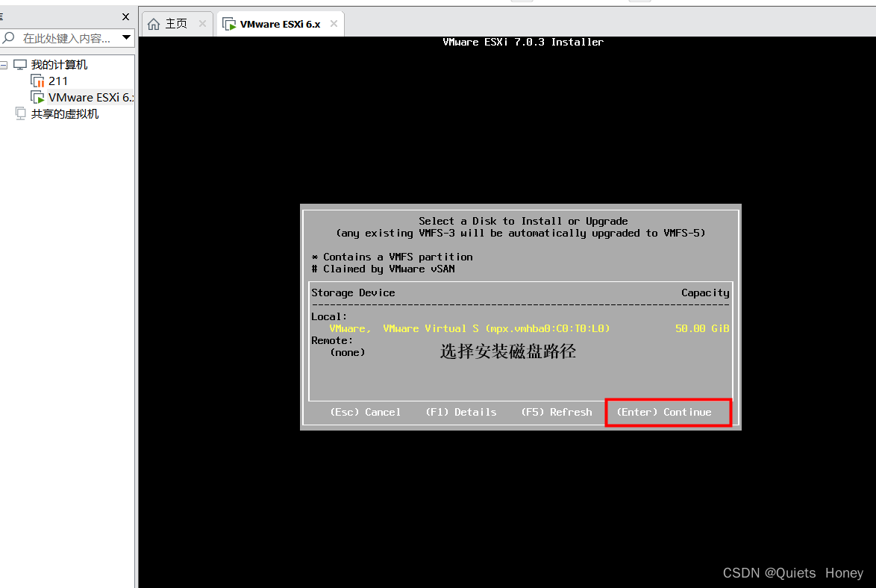
Task: Select 我的计算机 in the library tree
Action: [59, 65]
